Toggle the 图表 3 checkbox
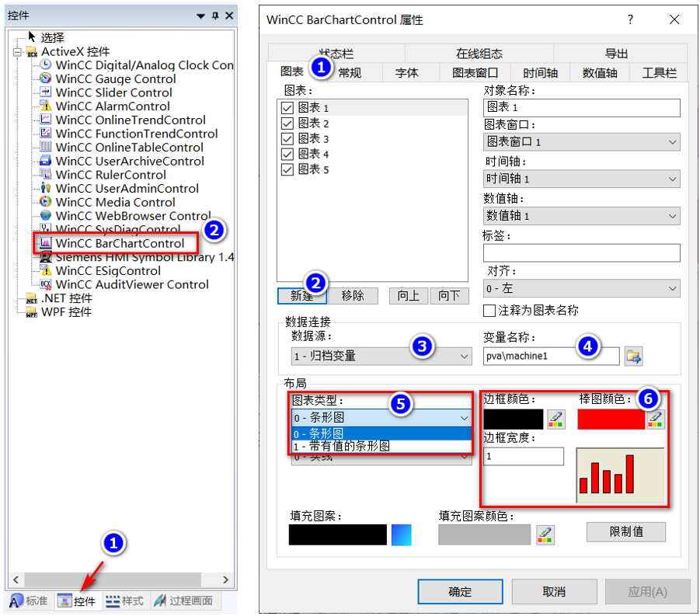 [287, 139]
